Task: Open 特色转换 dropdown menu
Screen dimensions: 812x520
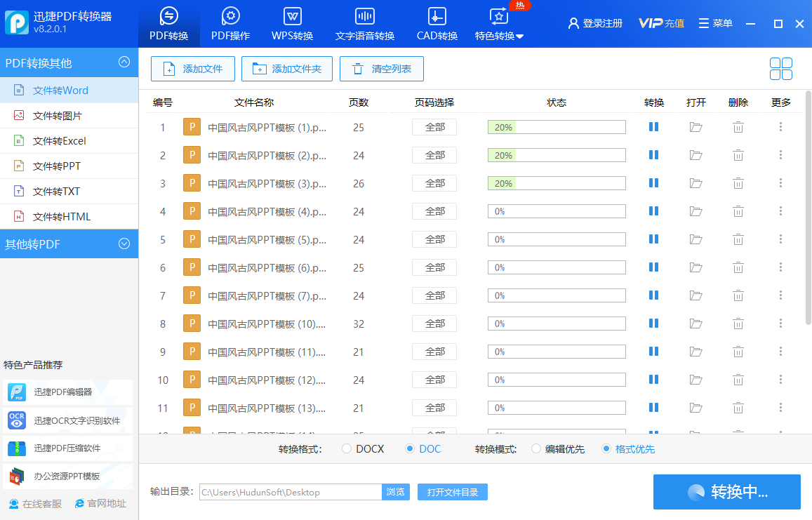Action: (499, 24)
